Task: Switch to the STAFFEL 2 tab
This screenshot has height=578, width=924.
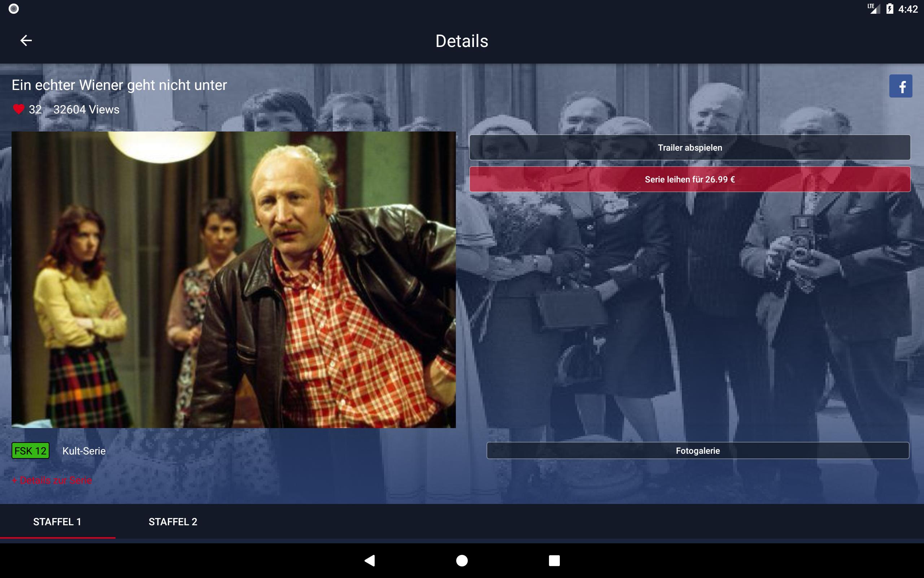Action: [173, 522]
